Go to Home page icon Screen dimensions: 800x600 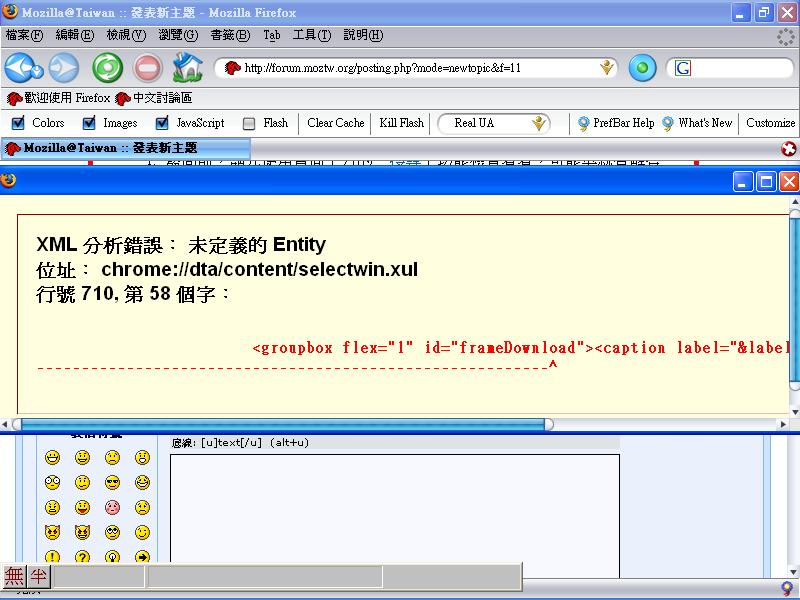[x=187, y=68]
